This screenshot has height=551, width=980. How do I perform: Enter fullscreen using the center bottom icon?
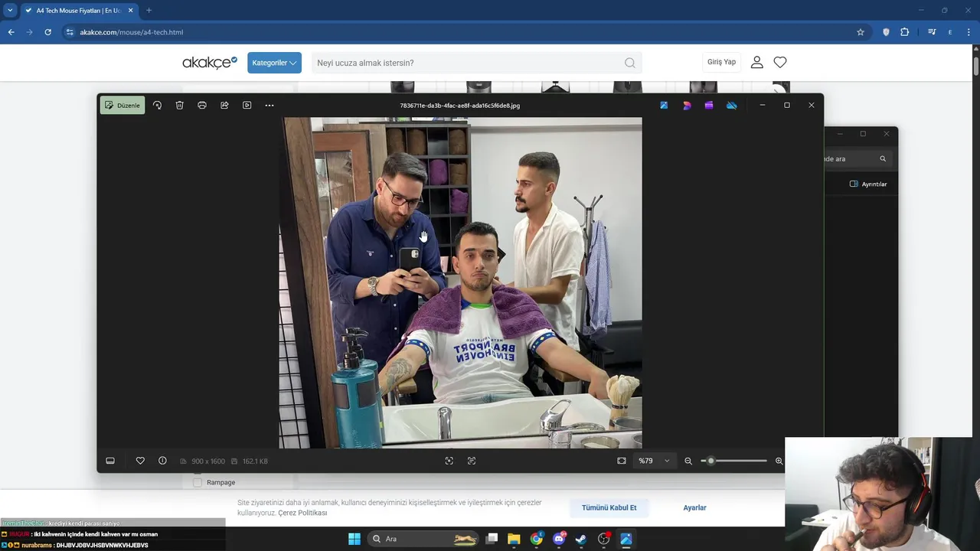coord(449,461)
